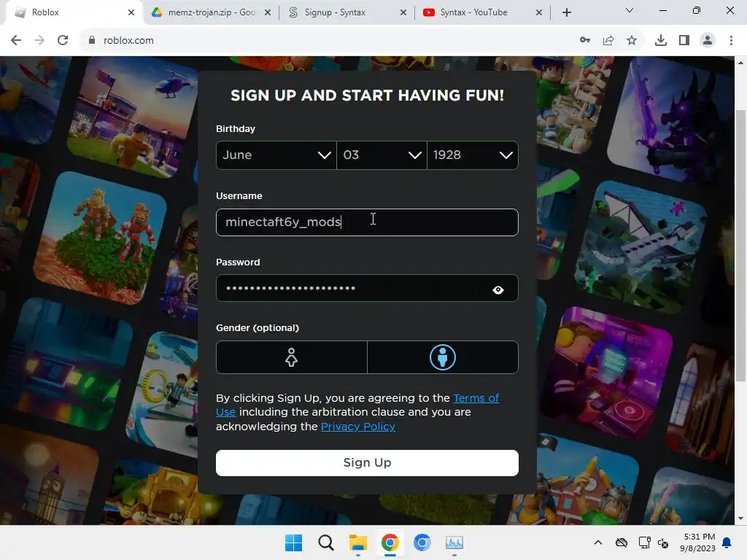This screenshot has height=560, width=747.
Task: Switch to the Roblox tab
Action: (x=71, y=12)
